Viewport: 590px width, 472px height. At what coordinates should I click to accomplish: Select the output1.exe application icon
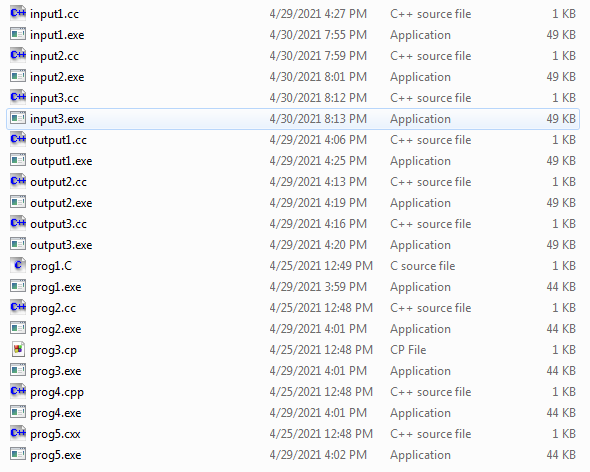pos(18,160)
